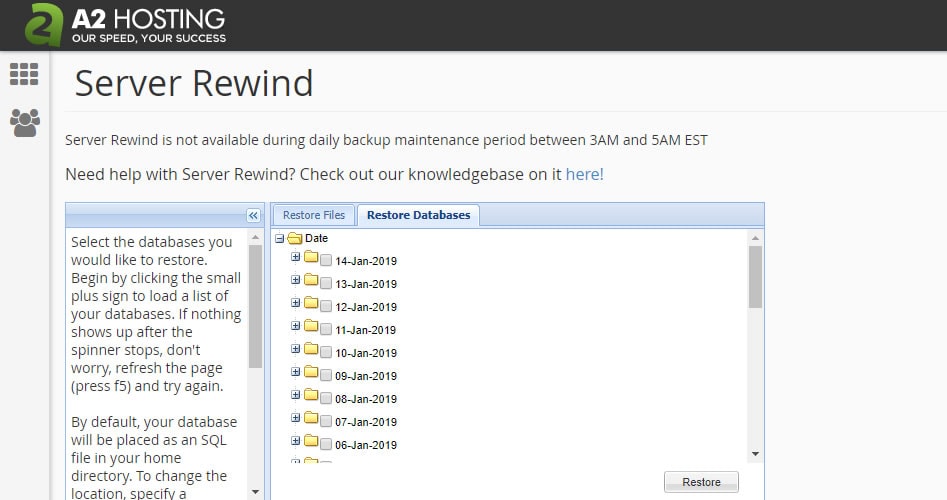
Task: Click the folder icon for 09-Jan-2019
Action: click(311, 372)
